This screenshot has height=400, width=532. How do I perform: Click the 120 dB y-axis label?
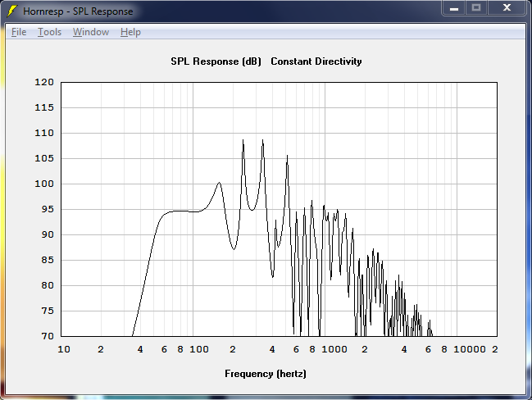pos(44,82)
